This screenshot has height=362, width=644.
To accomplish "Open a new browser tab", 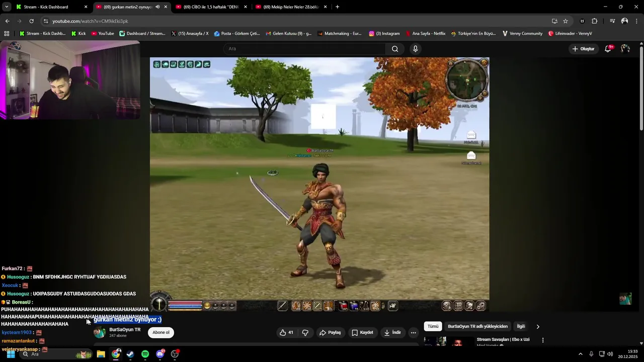I will [x=337, y=7].
